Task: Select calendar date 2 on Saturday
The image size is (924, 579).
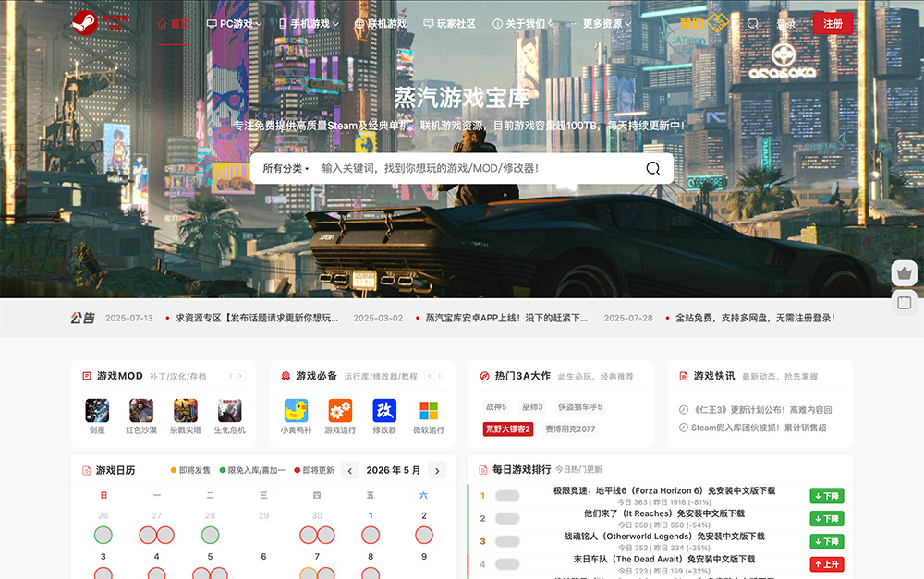Action: pos(424,515)
